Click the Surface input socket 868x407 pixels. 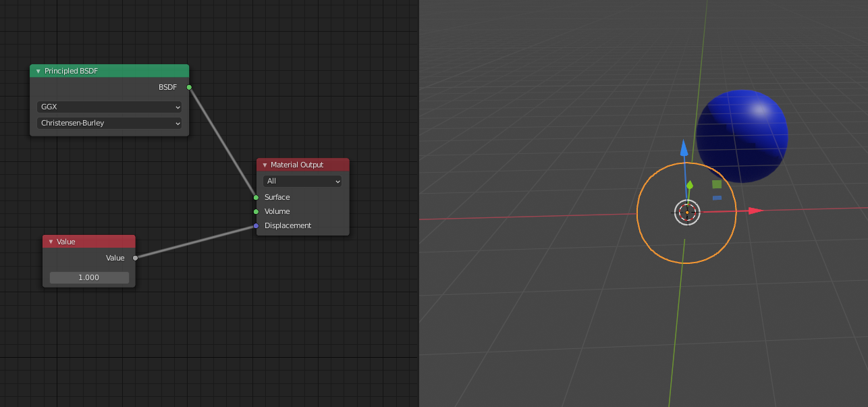[256, 197]
